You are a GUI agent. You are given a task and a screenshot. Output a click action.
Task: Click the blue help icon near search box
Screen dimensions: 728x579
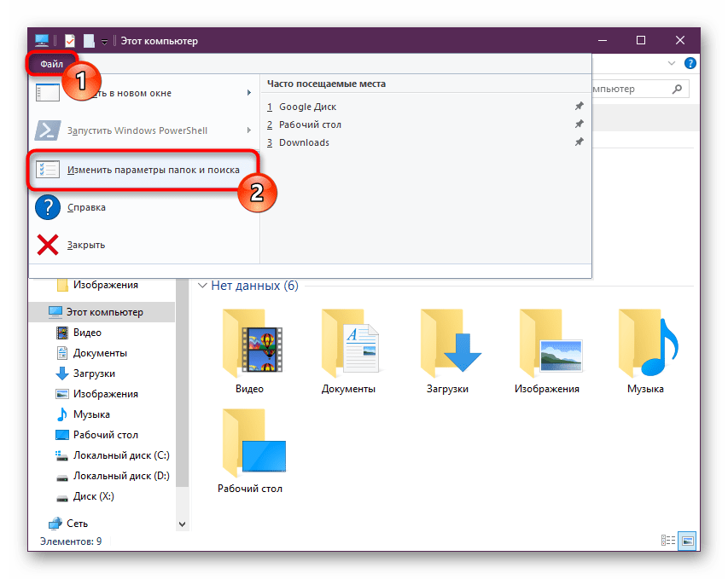point(690,63)
